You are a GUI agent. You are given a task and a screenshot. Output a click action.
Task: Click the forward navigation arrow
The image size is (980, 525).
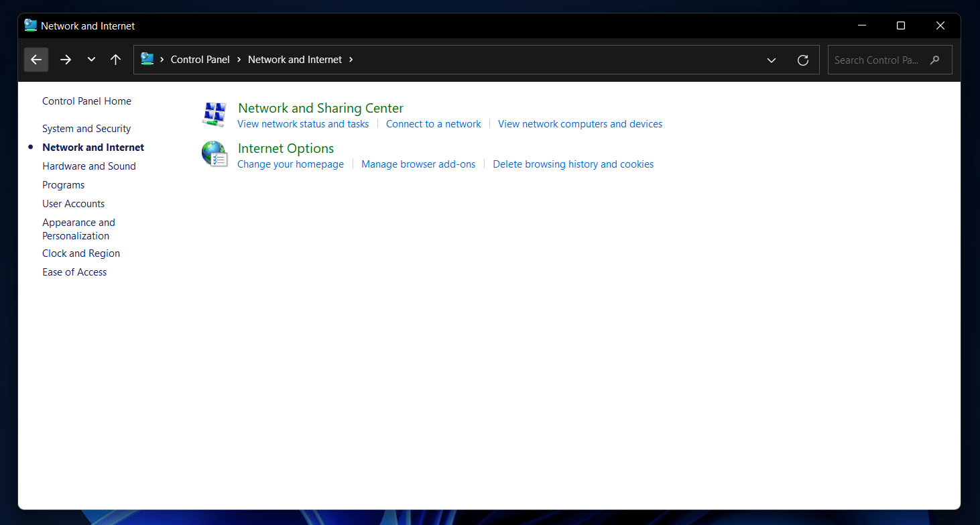(x=66, y=60)
